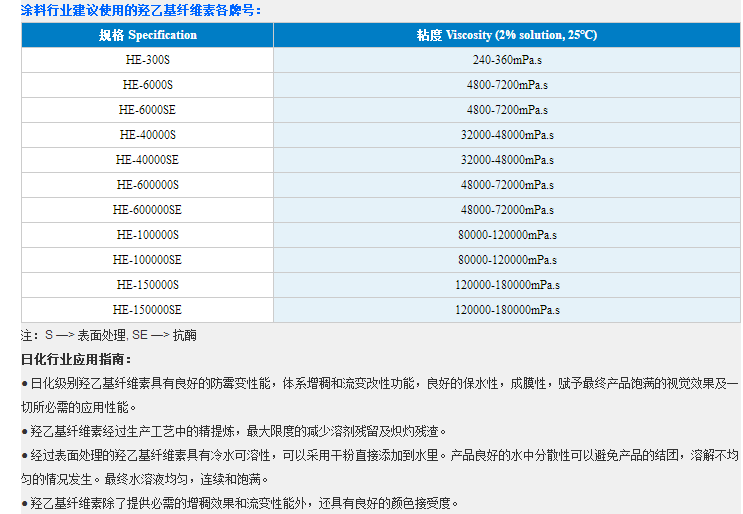
Task: Click the HE-600000SE row label
Action: (x=148, y=210)
